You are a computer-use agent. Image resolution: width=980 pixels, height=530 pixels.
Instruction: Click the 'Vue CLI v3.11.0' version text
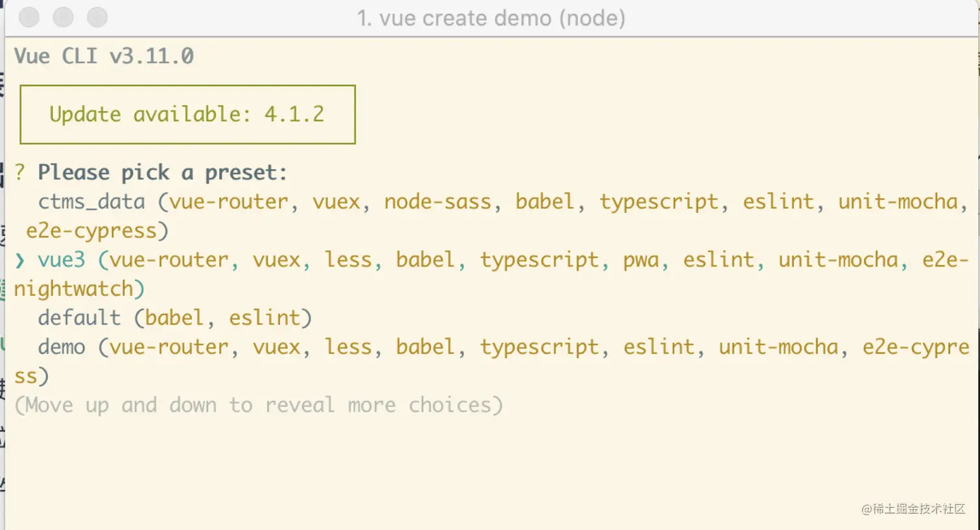coord(104,56)
